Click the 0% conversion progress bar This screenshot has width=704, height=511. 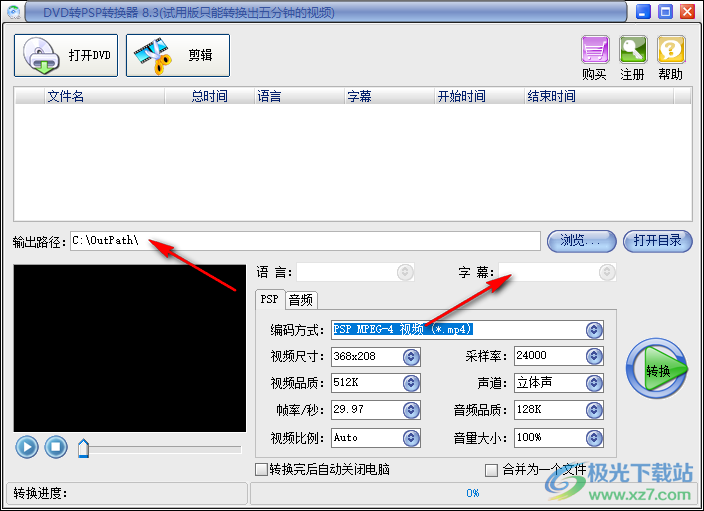click(x=473, y=493)
